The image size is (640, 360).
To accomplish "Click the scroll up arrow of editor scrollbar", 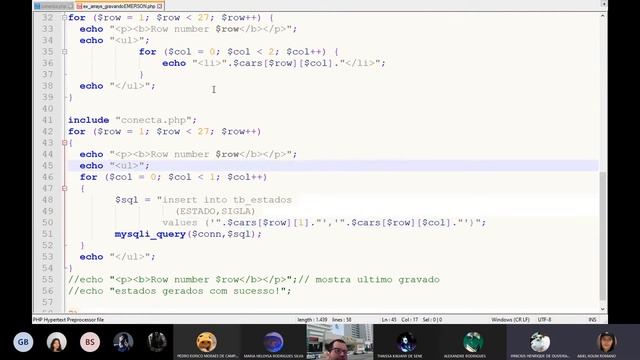I will [603, 16].
